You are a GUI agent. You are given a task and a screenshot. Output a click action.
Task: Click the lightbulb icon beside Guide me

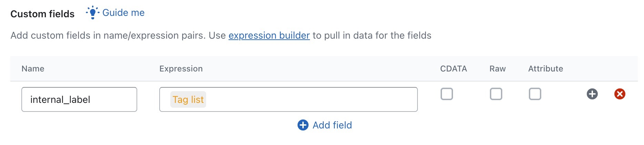(92, 13)
